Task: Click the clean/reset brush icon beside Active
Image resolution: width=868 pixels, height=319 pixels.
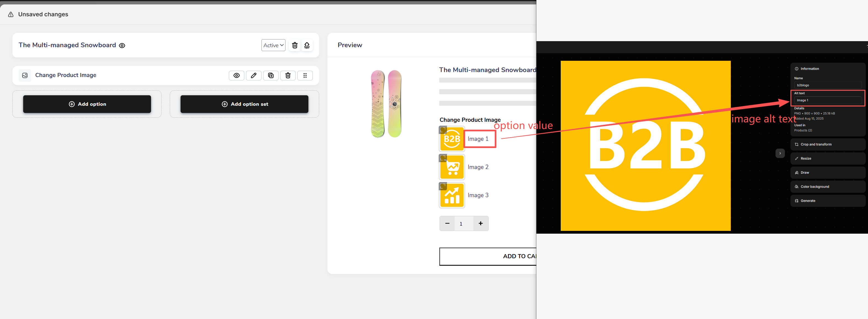Action: click(307, 45)
